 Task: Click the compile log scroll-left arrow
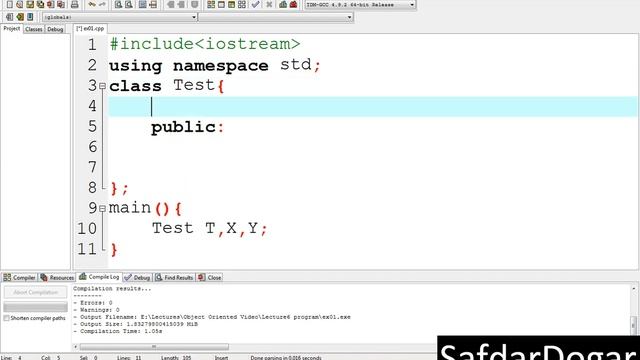(x=76, y=347)
